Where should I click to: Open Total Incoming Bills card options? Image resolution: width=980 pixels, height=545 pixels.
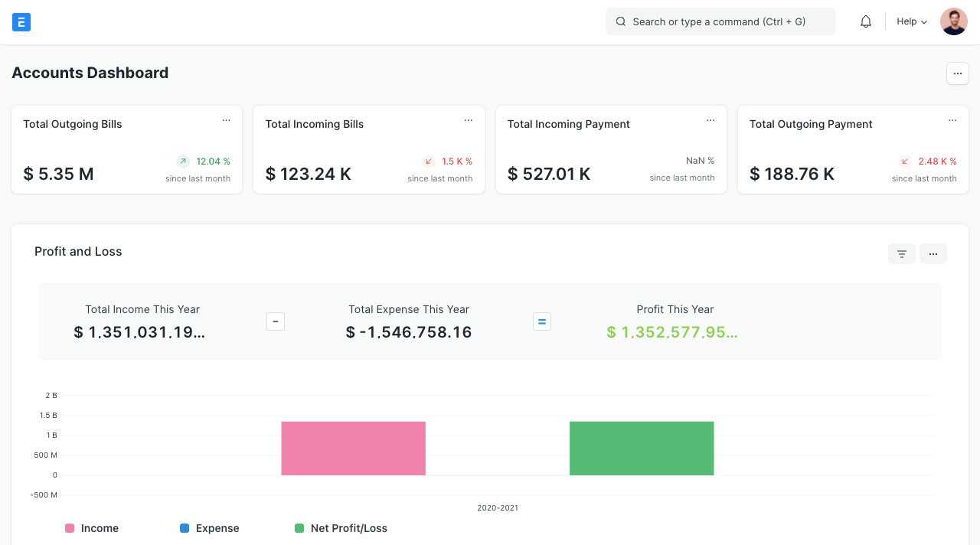pos(468,120)
